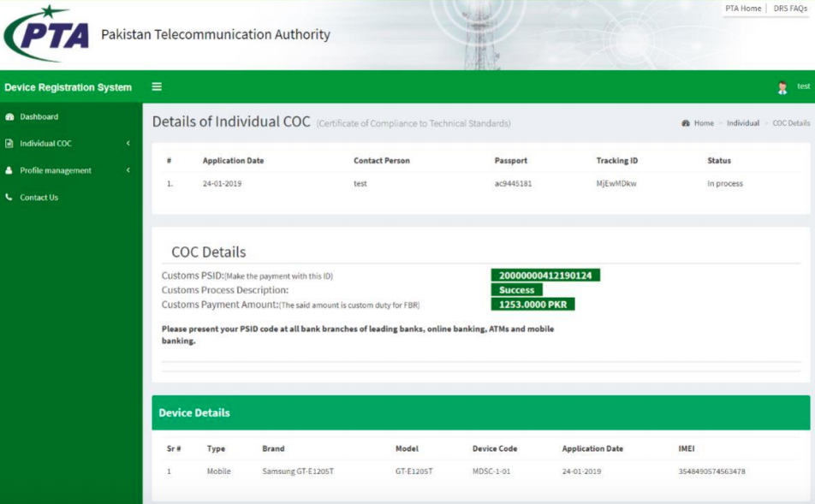Go to Individual in breadcrumb
The width and height of the screenshot is (815, 504).
point(743,123)
